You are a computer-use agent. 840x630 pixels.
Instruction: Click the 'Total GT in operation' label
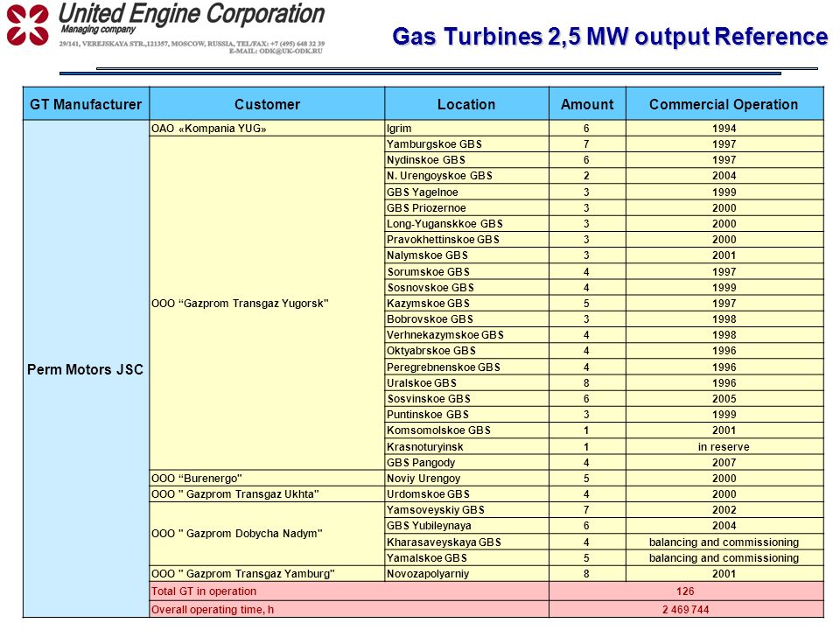[x=204, y=591]
